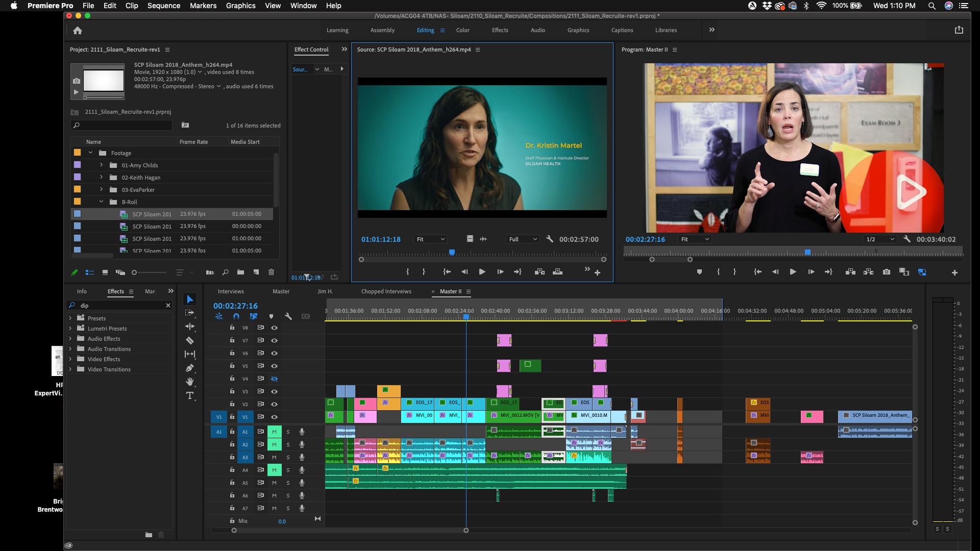The image size is (980, 551).
Task: Toggle timeline Snap magnet icon
Action: click(x=236, y=316)
